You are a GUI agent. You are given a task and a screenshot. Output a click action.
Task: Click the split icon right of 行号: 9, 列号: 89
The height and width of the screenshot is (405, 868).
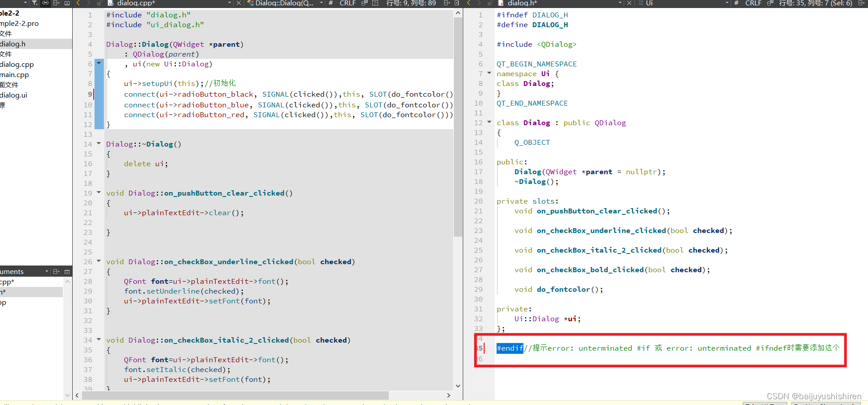(x=447, y=3)
